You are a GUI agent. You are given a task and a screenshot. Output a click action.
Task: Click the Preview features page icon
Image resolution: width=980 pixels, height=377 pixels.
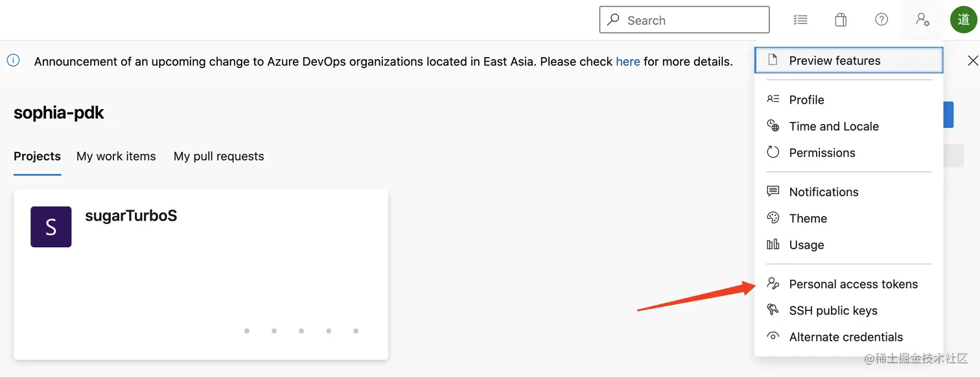773,60
